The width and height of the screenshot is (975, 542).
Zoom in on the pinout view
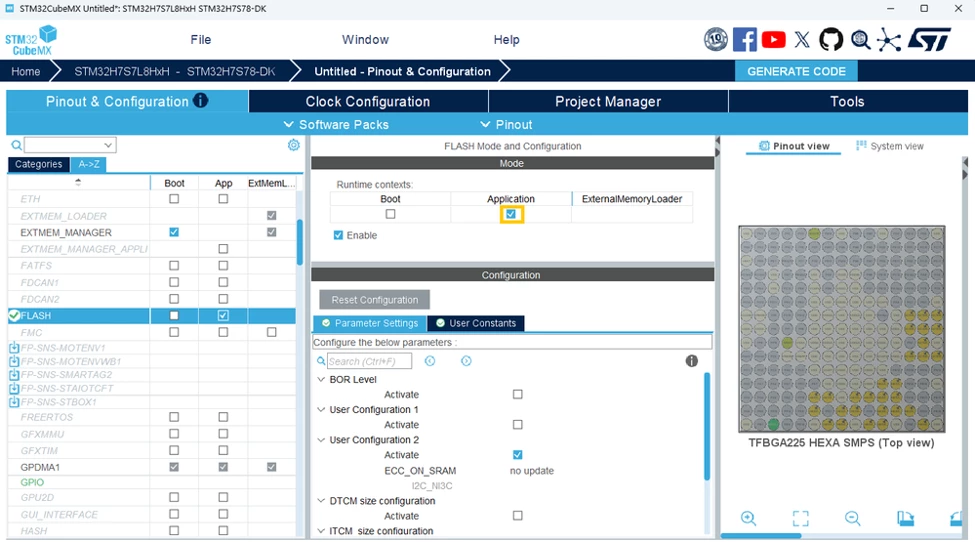749,518
